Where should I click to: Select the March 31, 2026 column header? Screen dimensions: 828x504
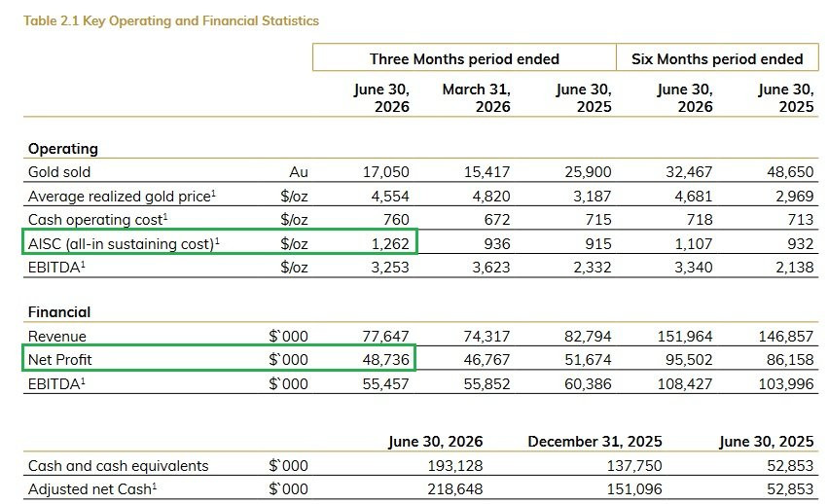[x=477, y=97]
